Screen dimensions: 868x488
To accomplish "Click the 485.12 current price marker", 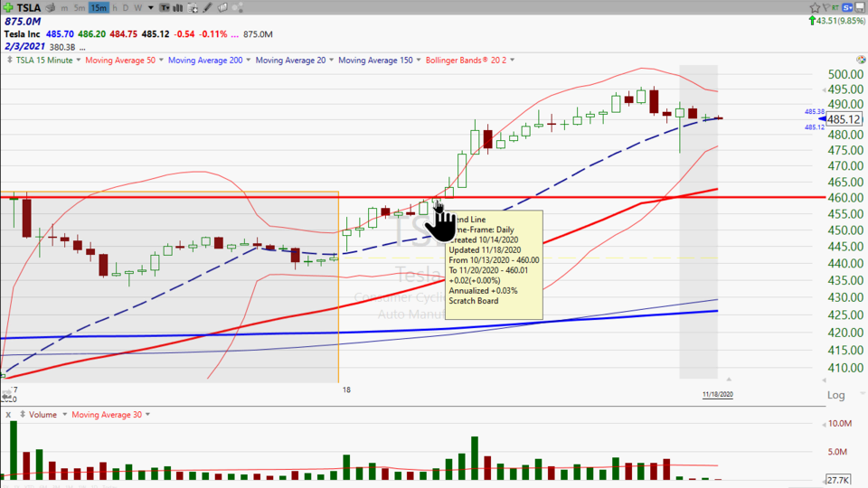I will tap(844, 119).
